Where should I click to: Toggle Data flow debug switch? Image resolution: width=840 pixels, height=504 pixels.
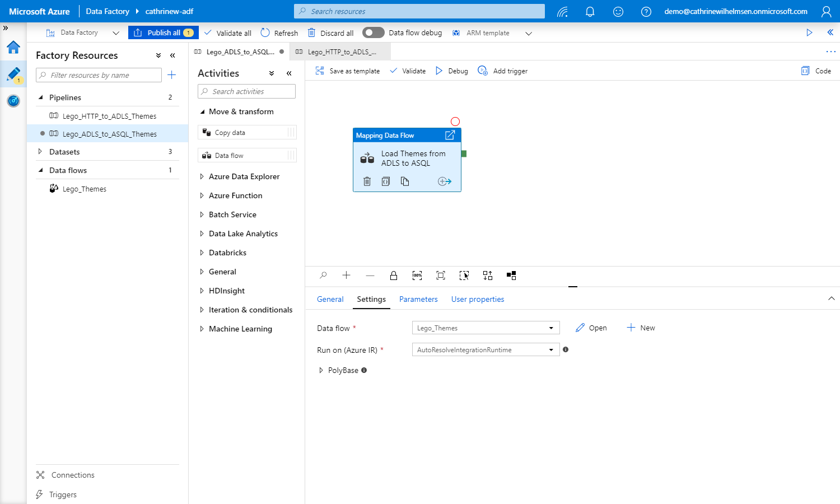pyautogui.click(x=373, y=32)
